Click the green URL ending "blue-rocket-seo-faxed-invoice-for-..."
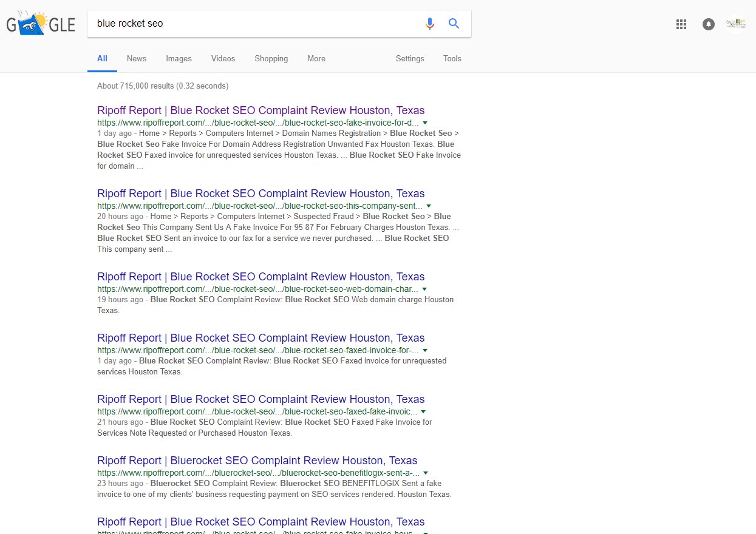756x534 pixels. [258, 350]
